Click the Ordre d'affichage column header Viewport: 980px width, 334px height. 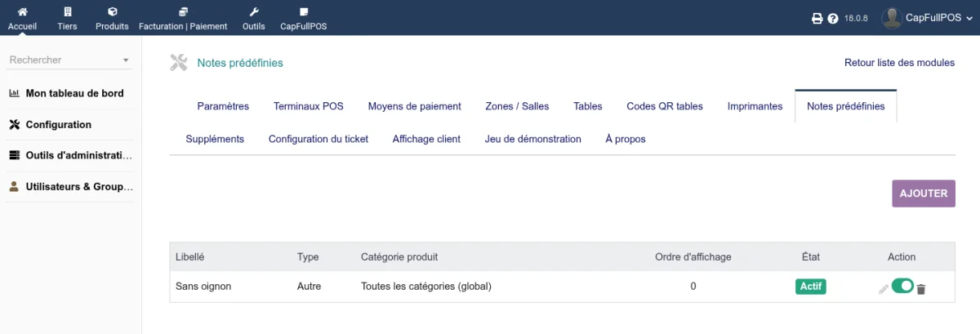[693, 256]
